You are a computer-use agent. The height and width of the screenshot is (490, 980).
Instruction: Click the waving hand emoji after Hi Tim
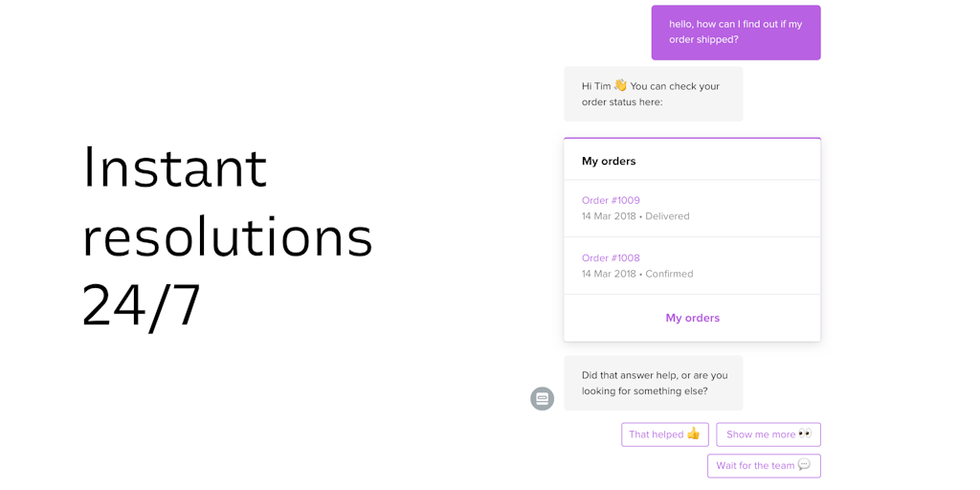click(620, 85)
